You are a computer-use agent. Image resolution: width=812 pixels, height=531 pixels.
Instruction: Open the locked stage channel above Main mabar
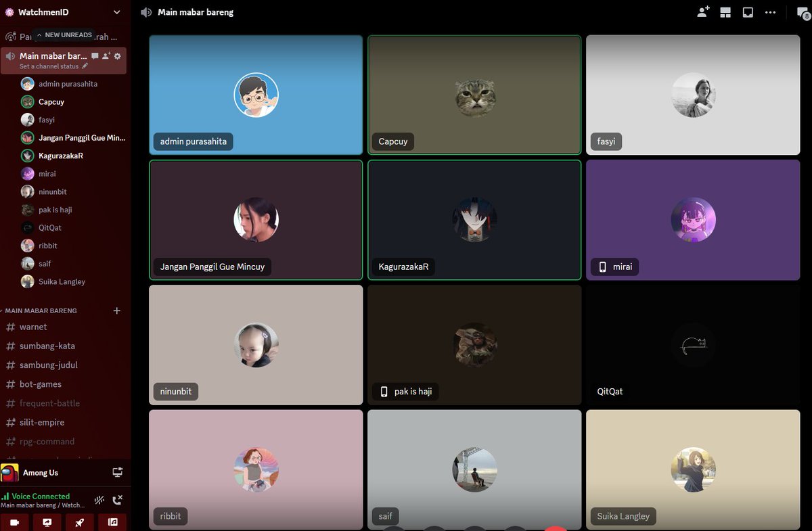pyautogui.click(x=63, y=37)
